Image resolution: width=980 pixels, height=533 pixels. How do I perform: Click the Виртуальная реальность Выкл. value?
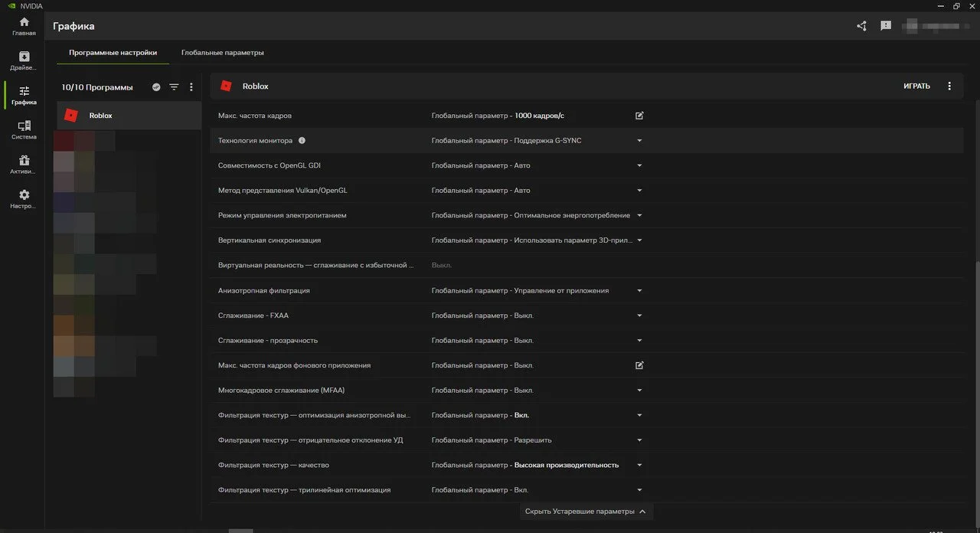(x=441, y=265)
